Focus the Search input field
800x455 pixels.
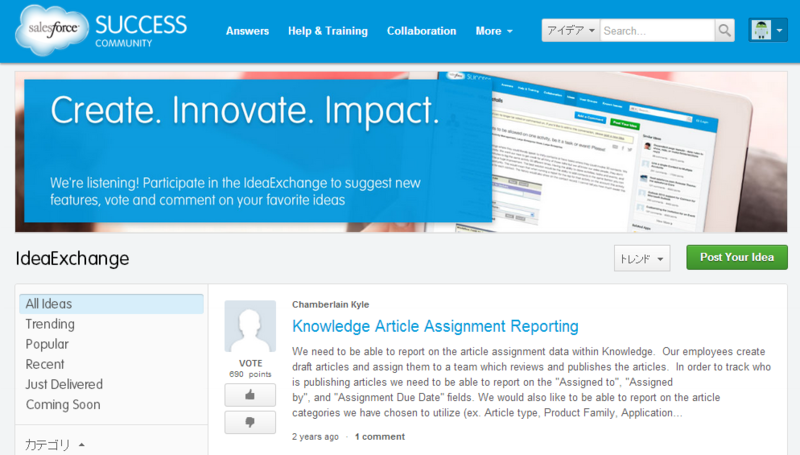(657, 31)
